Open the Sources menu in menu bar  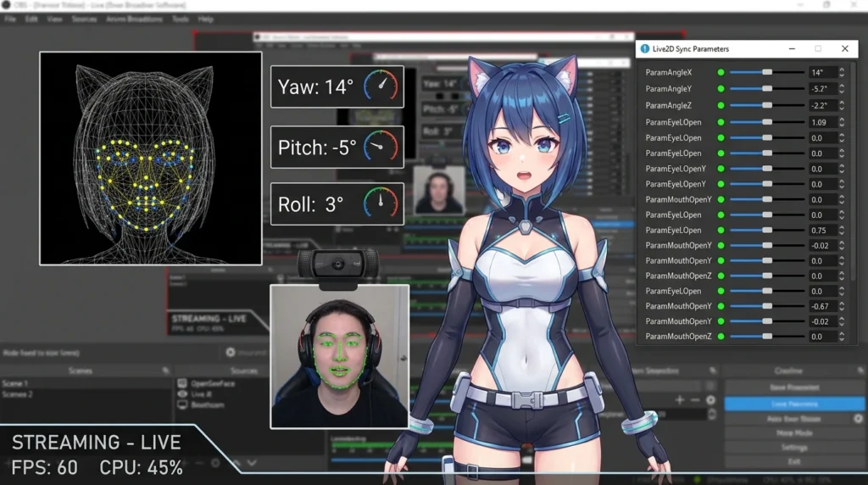pos(84,19)
